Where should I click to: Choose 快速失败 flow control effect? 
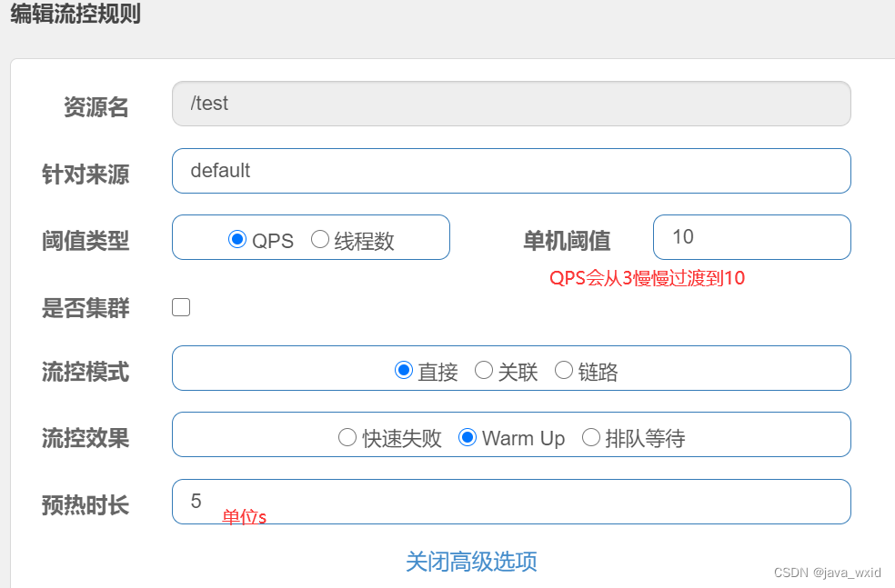[x=347, y=437]
